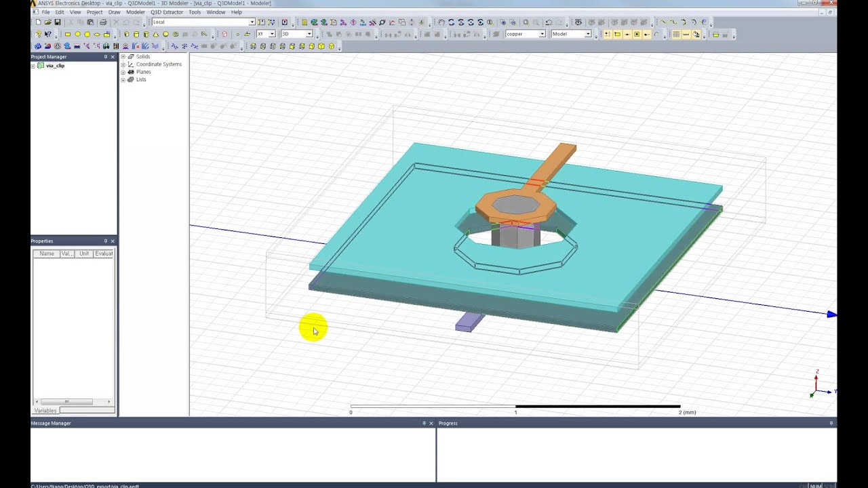Select the Draw cone solid tool

(156, 34)
